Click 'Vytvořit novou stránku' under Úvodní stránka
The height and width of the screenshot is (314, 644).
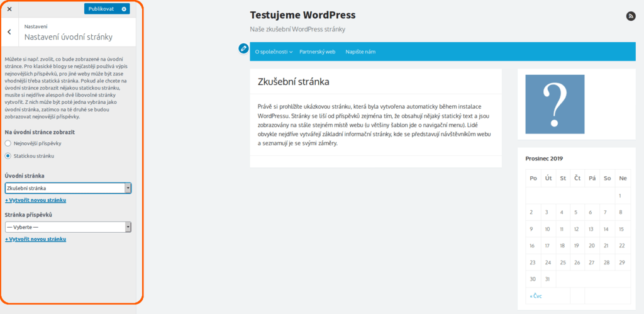click(35, 200)
